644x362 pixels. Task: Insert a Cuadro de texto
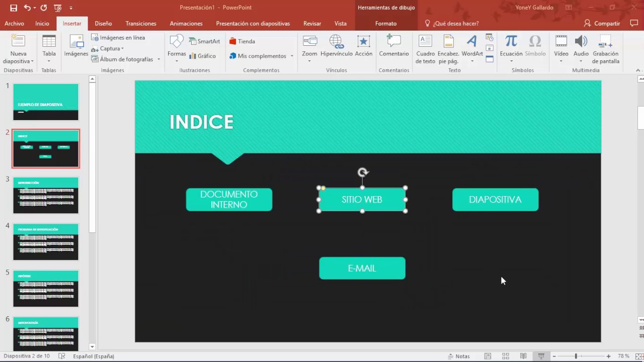point(425,49)
